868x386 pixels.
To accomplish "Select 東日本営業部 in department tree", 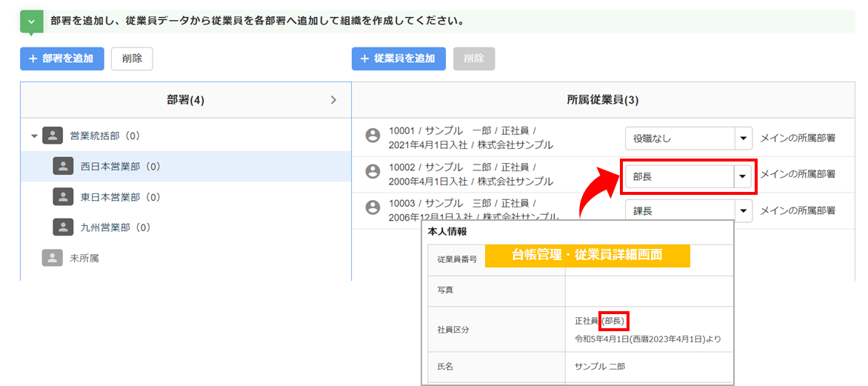I will (120, 197).
